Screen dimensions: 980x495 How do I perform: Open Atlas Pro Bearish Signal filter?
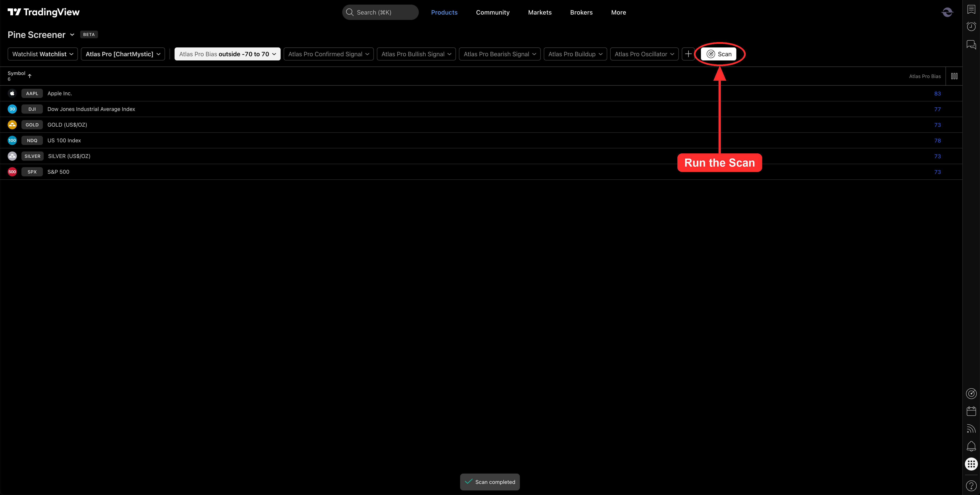click(500, 54)
